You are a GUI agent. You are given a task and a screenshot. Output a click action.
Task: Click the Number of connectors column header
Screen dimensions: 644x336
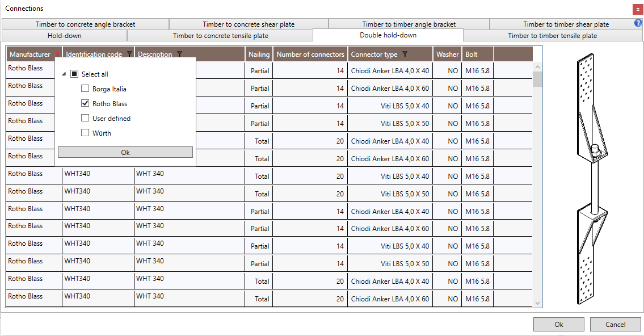click(310, 54)
